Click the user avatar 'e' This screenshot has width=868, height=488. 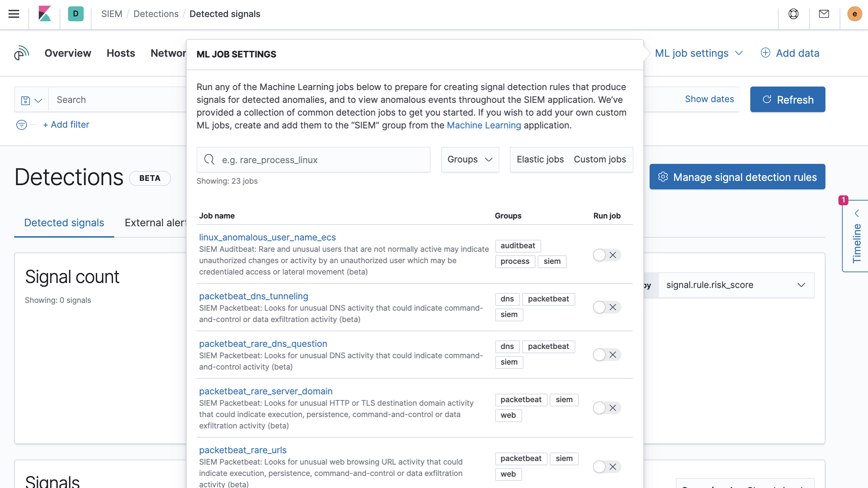(x=854, y=14)
